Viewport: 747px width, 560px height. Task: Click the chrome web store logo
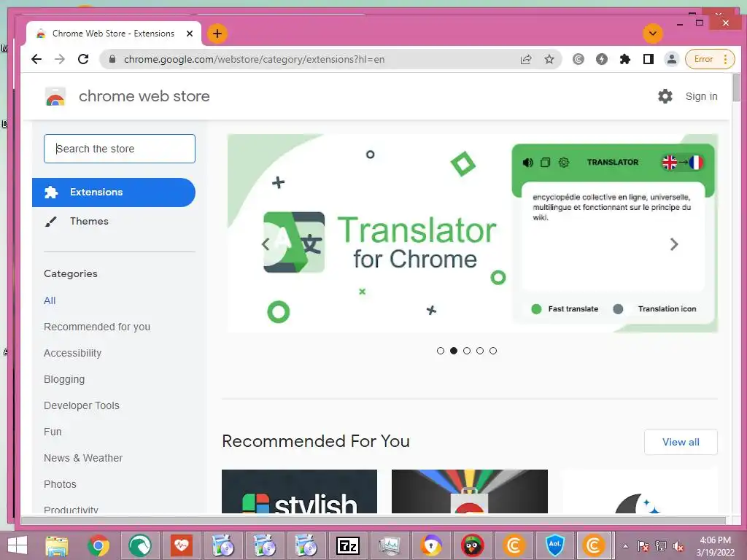55,96
